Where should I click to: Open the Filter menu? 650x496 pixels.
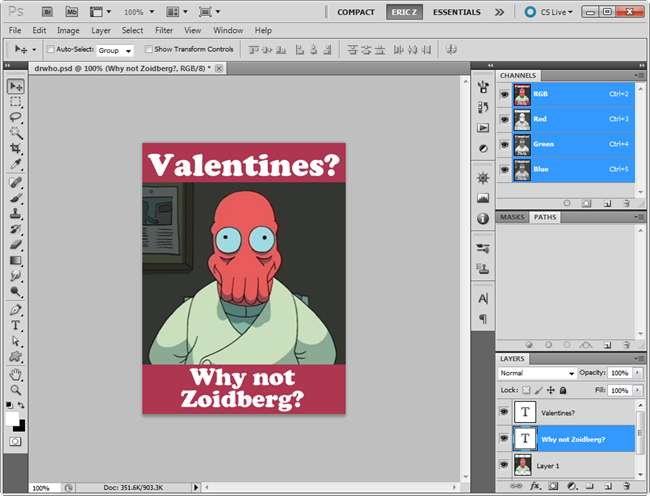(163, 31)
